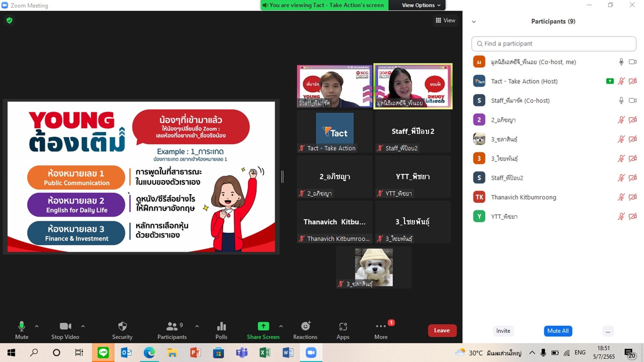Show hidden tray icons chevron
This screenshot has height=362, width=644.
(532, 353)
